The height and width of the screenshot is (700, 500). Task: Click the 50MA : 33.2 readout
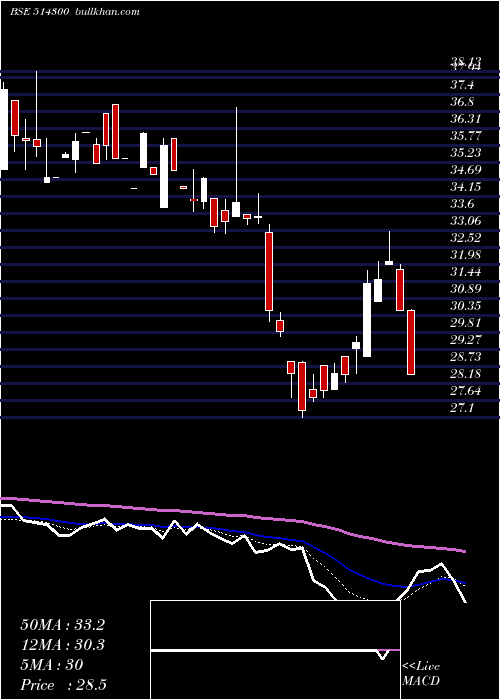(62, 625)
